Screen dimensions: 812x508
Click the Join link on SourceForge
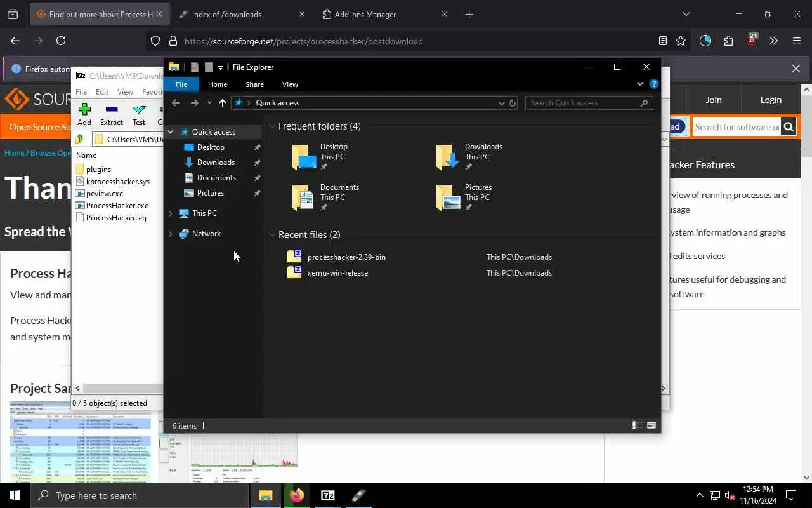point(714,100)
